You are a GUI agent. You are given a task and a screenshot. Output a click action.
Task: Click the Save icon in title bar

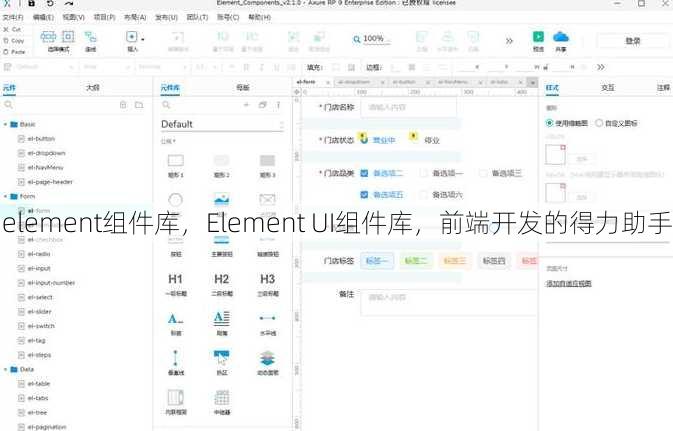[x=31, y=3]
